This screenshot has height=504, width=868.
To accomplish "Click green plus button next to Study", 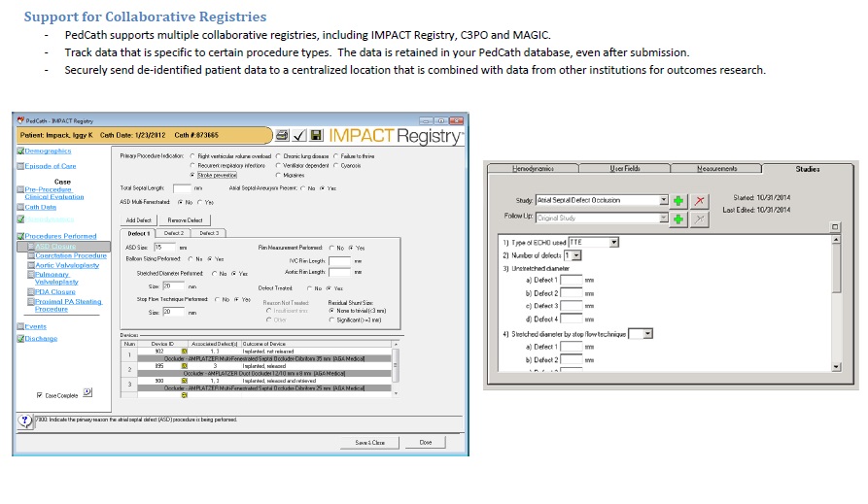I will pos(678,201).
